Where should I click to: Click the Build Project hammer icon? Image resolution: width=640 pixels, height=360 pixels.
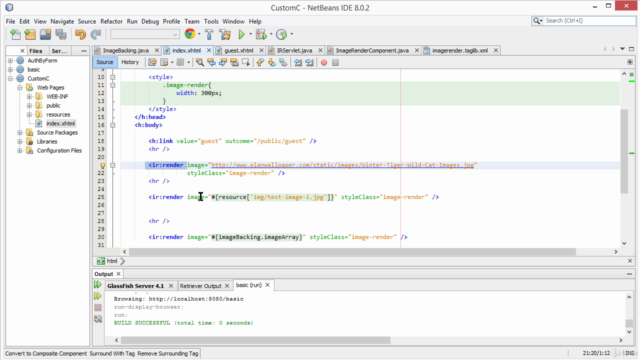click(x=209, y=35)
